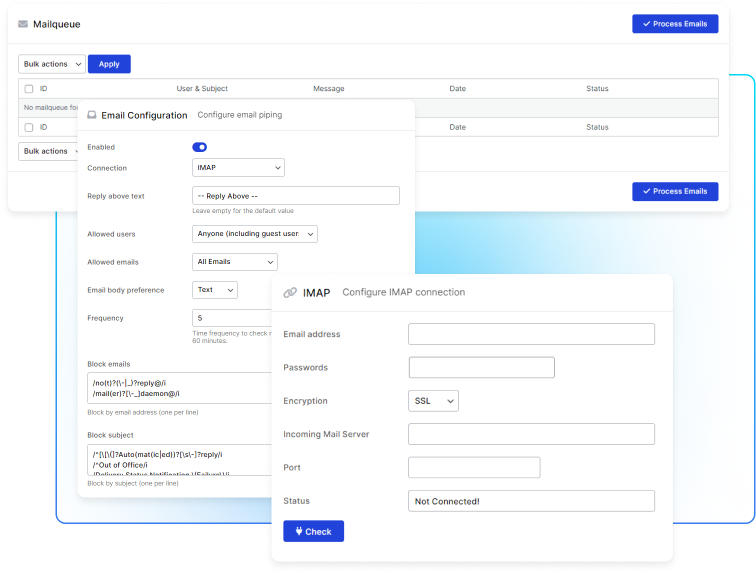The height and width of the screenshot is (574, 756).
Task: Click the Incoming Mail Server field
Action: [531, 434]
